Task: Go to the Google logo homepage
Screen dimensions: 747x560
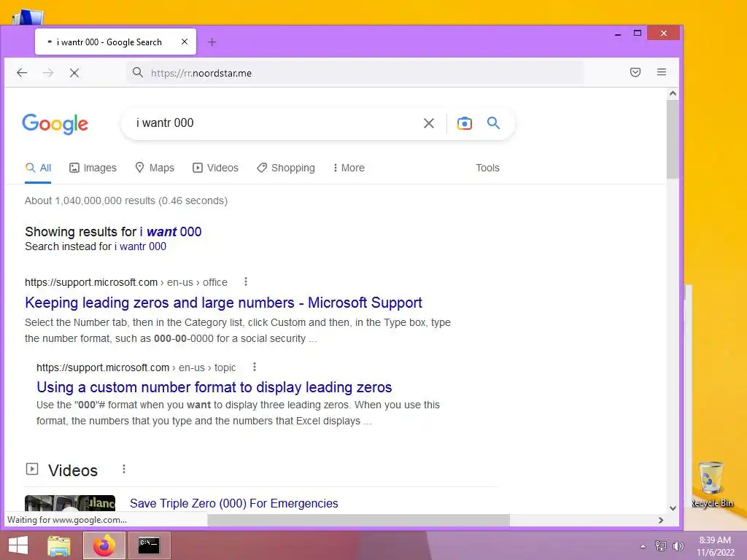Action: [55, 124]
